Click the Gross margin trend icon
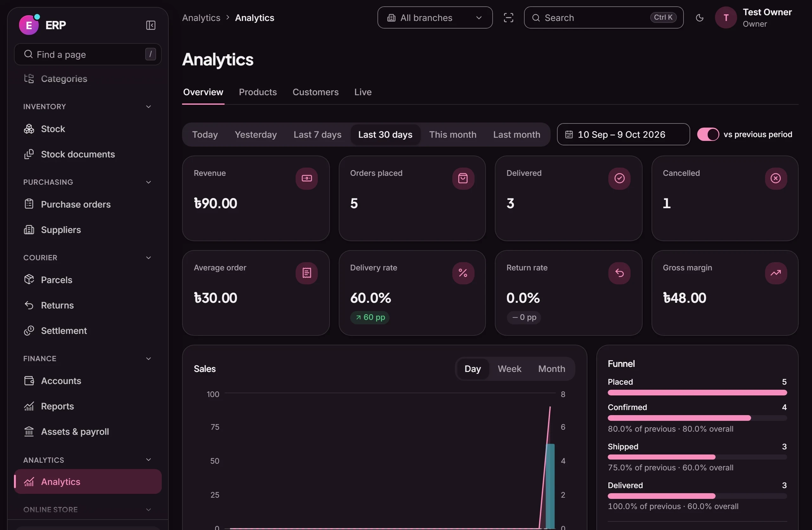 click(x=776, y=273)
